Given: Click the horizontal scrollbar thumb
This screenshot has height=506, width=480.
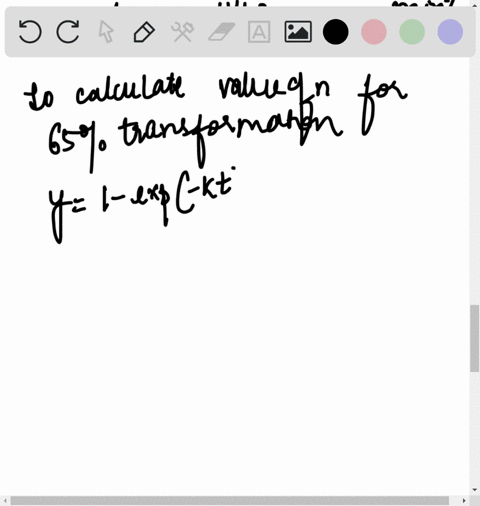Looking at the screenshot, I should pyautogui.click(x=229, y=500).
